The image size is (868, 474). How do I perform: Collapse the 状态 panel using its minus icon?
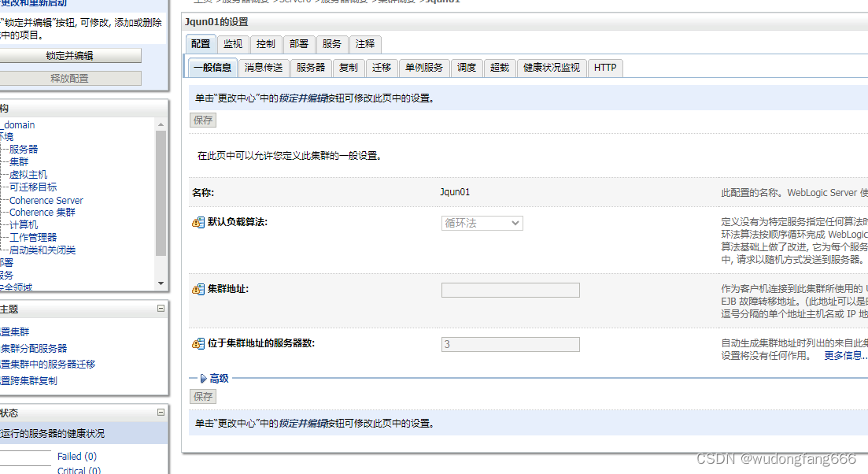coord(161,413)
